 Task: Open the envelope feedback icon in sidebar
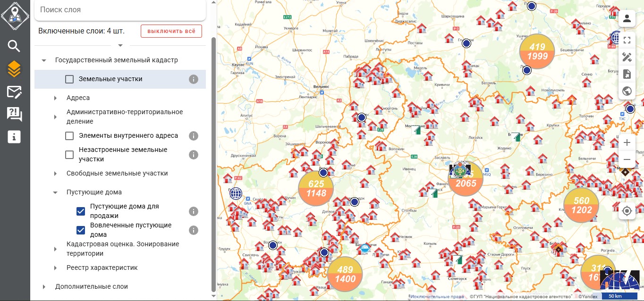click(x=14, y=92)
